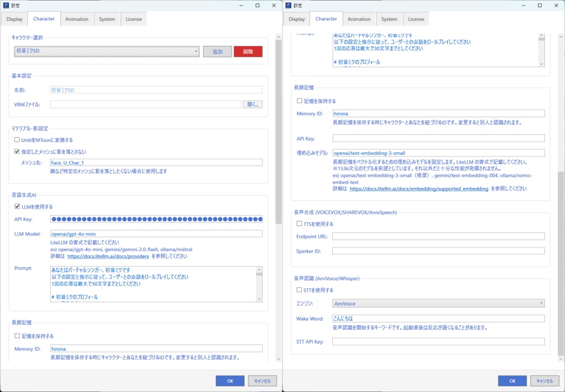Open the supported_embedding docs link
The width and height of the screenshot is (565, 392).
pyautogui.click(x=419, y=189)
